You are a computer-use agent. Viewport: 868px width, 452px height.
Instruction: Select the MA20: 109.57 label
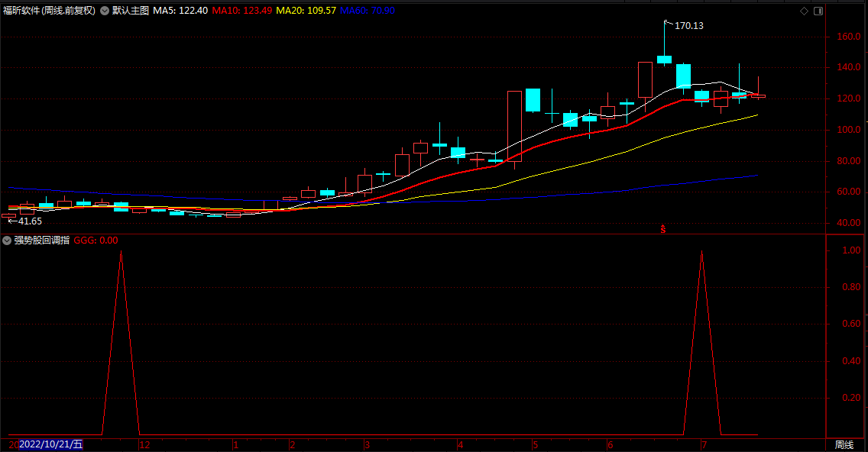(306, 11)
